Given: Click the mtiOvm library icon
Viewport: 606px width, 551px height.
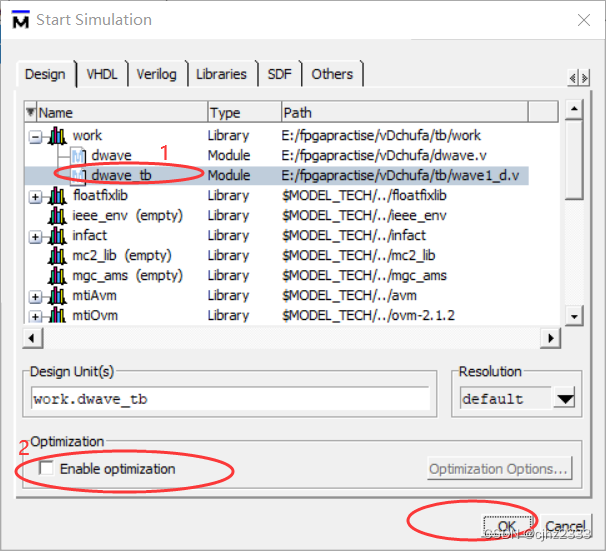Looking at the screenshot, I should (x=57, y=315).
